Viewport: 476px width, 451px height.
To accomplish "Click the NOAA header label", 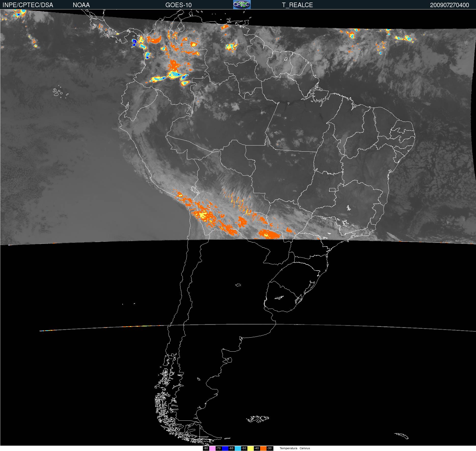I will tap(81, 5).
